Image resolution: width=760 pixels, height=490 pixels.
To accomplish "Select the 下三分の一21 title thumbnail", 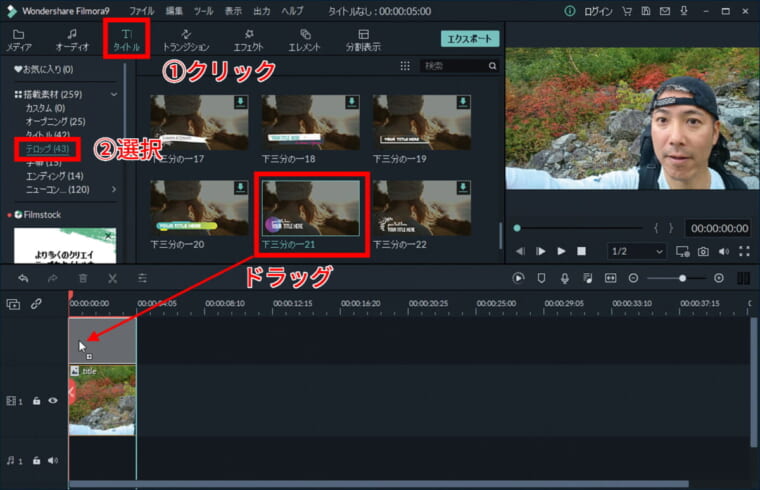I will pyautogui.click(x=311, y=207).
